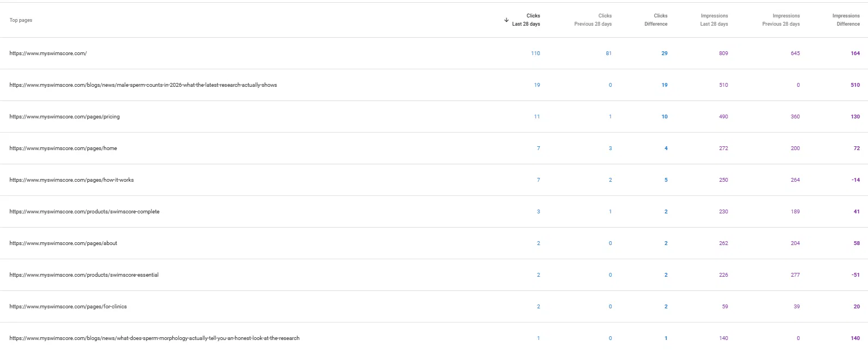The width and height of the screenshot is (868, 352).
Task: Select the sperm-morphology blog URL row
Action: click(x=434, y=338)
